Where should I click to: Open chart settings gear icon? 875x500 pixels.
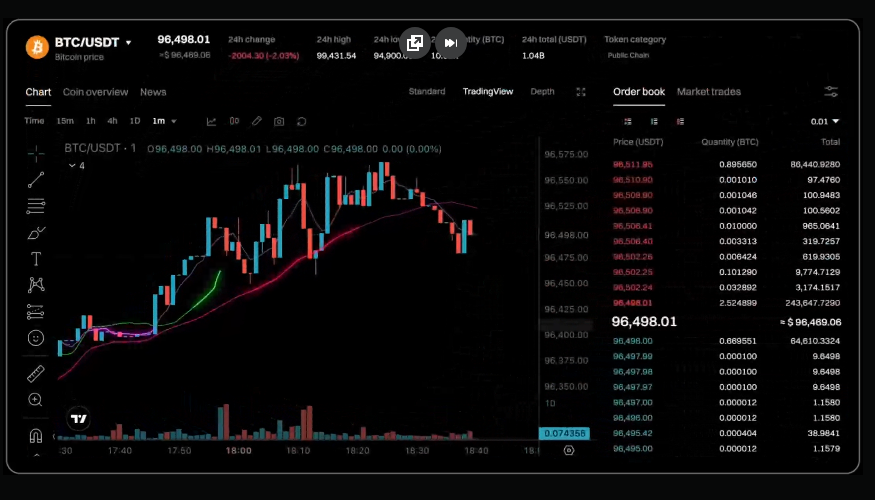click(x=569, y=450)
